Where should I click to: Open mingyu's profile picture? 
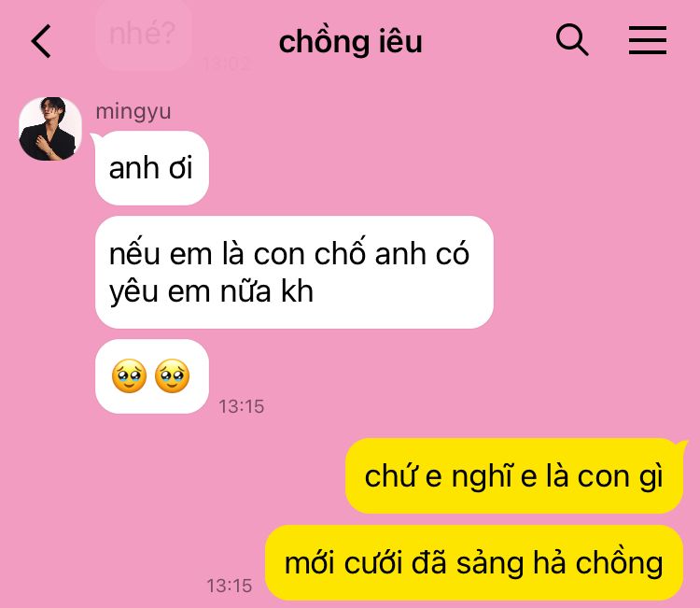(50, 129)
